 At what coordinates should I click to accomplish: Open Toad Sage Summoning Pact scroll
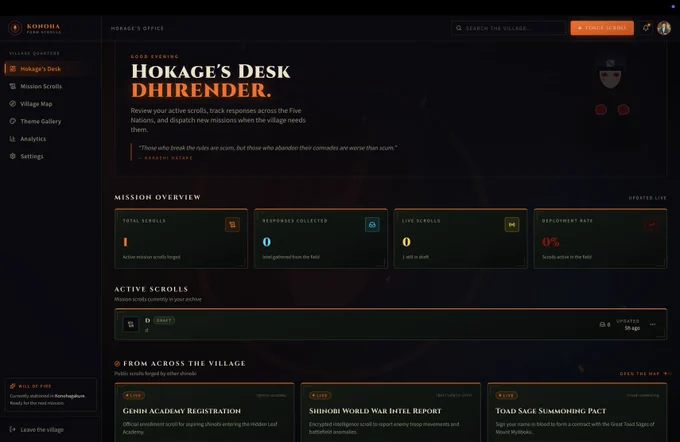(577, 413)
